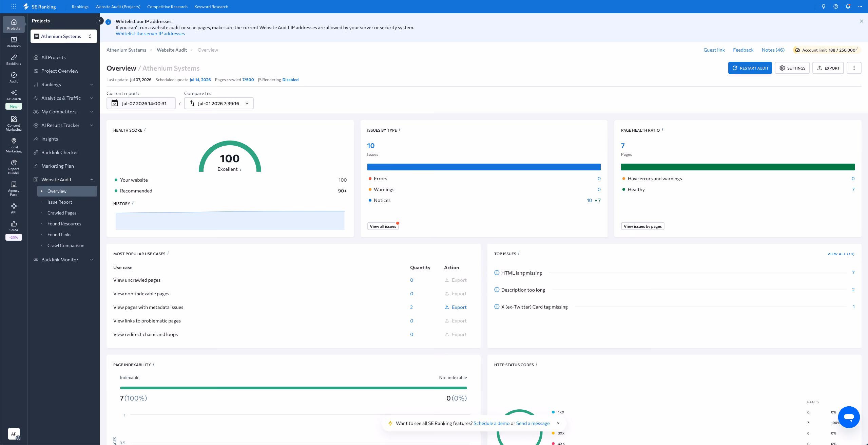Image resolution: width=868 pixels, height=445 pixels.
Task: Open audit Settings button
Action: click(792, 68)
